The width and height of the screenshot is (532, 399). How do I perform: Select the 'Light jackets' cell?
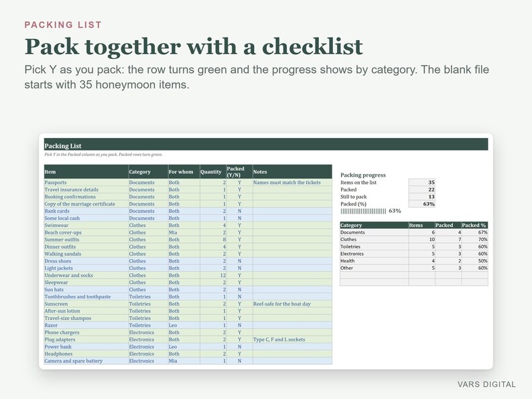[x=86, y=268]
